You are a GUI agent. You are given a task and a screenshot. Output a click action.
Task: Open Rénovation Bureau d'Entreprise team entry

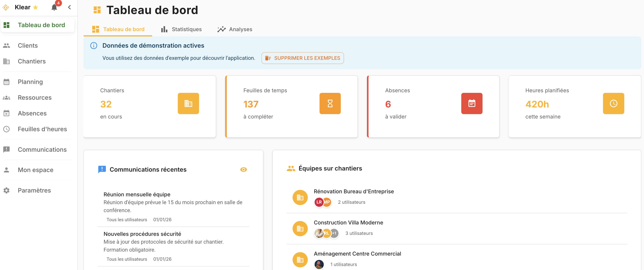tap(354, 191)
